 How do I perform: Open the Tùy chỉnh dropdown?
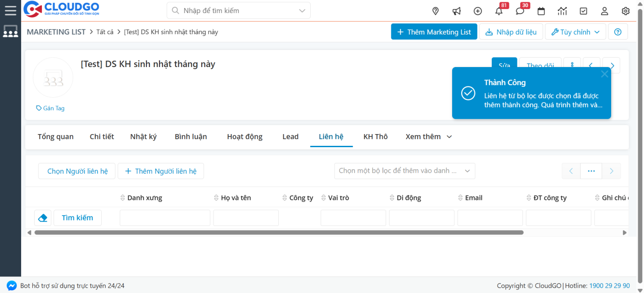[x=575, y=32]
